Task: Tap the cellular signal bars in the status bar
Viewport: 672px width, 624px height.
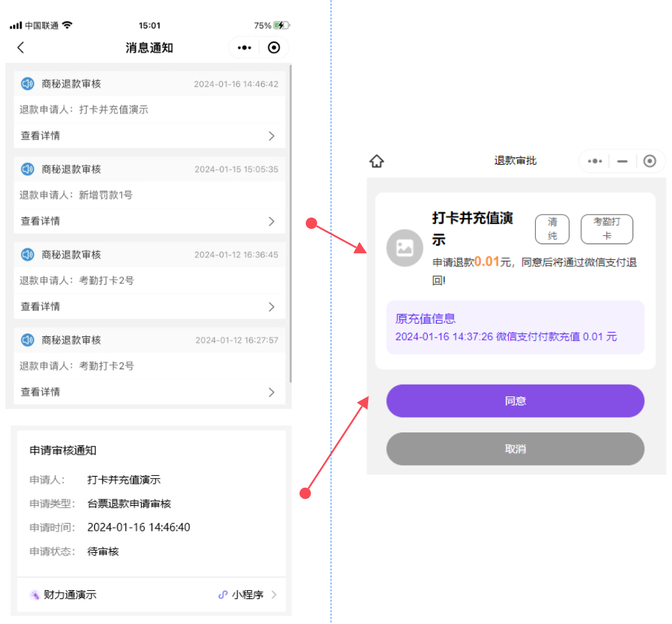Action: pos(16,26)
